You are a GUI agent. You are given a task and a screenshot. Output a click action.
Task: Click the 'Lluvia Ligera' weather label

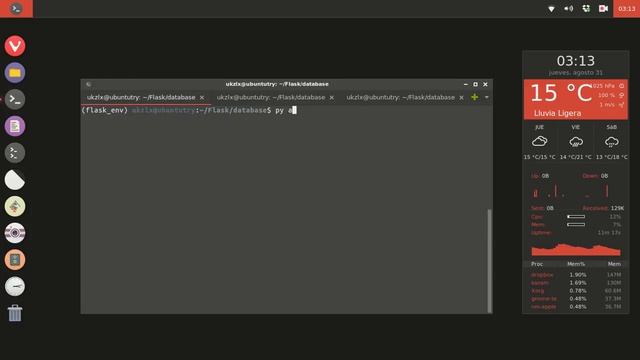[557, 113]
